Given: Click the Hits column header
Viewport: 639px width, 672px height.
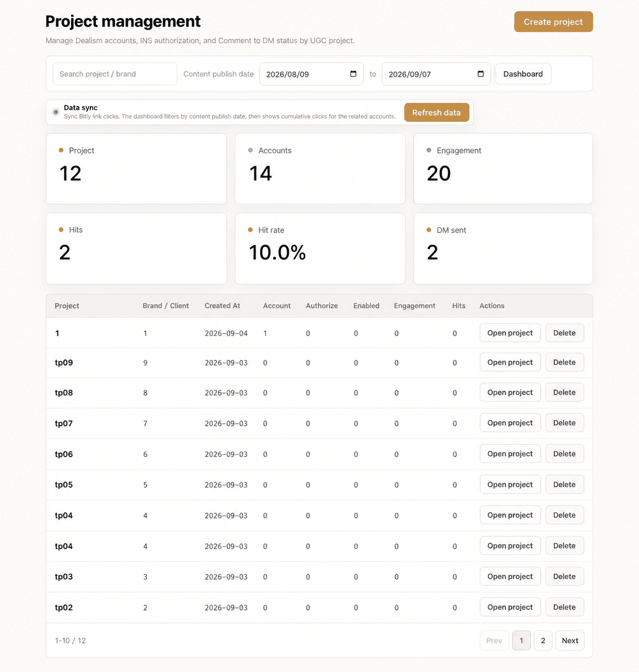Looking at the screenshot, I should tap(459, 306).
